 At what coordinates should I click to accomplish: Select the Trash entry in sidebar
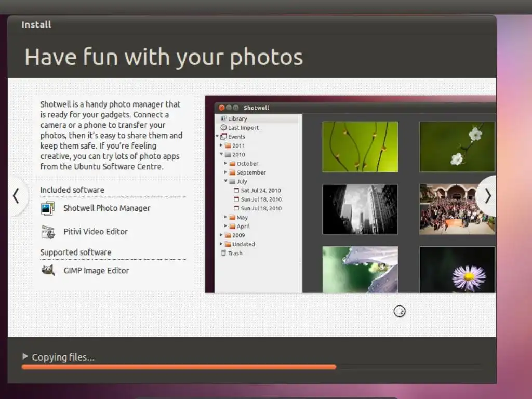pyautogui.click(x=235, y=253)
